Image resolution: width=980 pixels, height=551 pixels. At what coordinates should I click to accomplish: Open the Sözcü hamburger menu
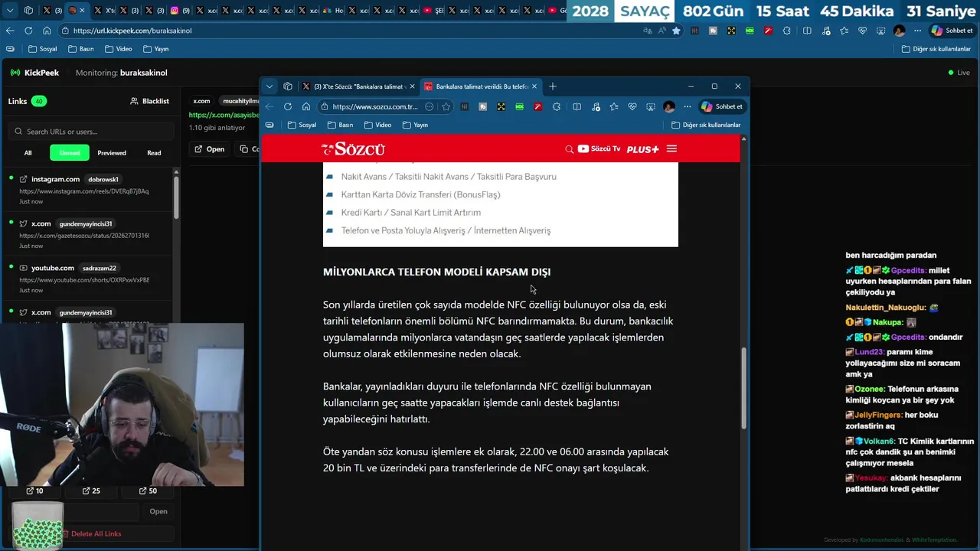(671, 148)
